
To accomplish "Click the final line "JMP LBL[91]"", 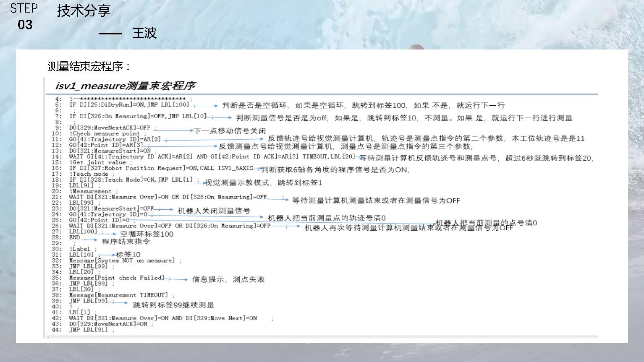I will [x=89, y=330].
